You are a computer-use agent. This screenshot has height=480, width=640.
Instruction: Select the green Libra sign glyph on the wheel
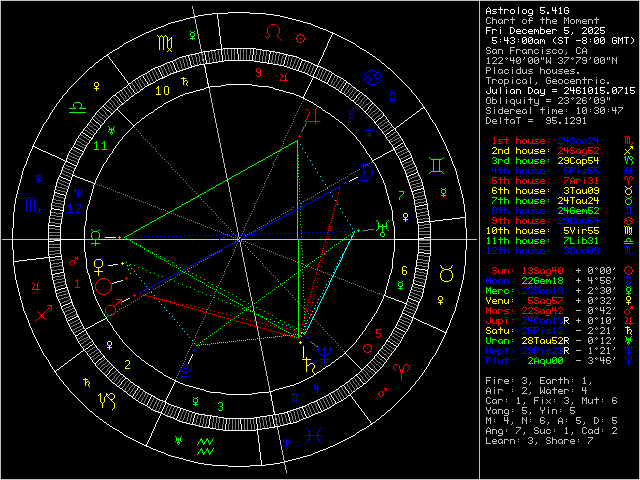coord(77,107)
